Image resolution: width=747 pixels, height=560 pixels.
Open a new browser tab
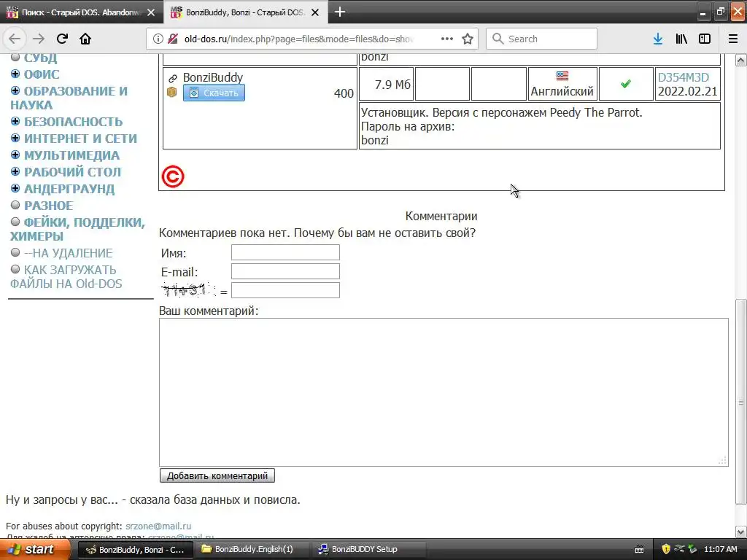[x=340, y=12]
